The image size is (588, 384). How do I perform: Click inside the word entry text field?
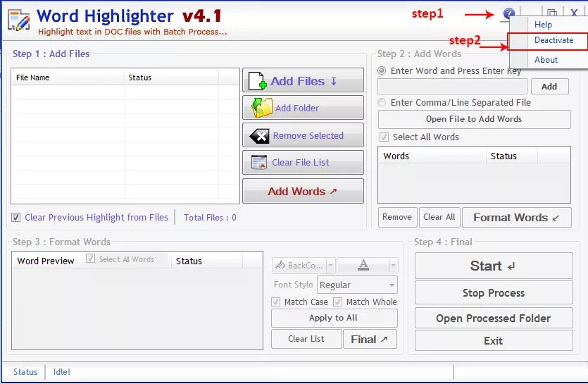coord(452,87)
